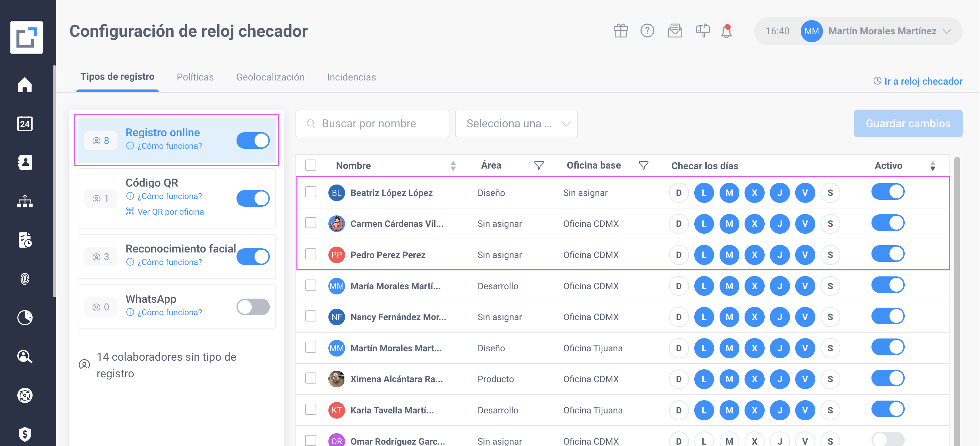Open the Área column filter

[x=539, y=165]
